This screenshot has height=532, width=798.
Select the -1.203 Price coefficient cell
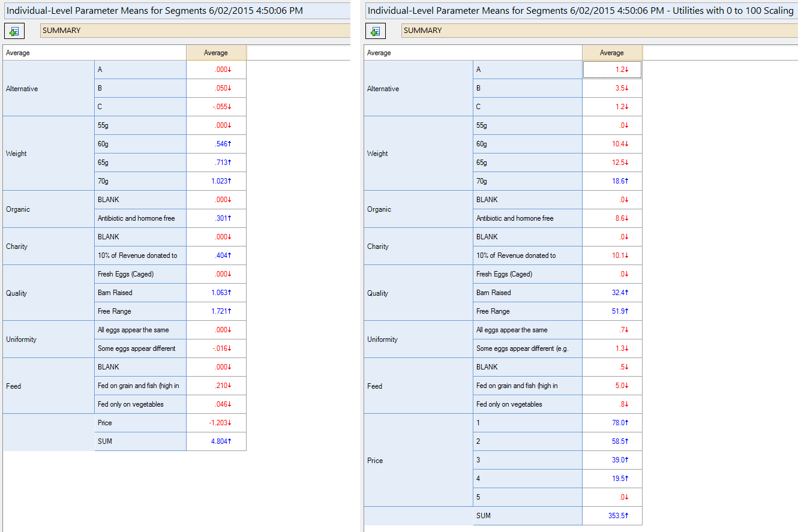[216, 423]
